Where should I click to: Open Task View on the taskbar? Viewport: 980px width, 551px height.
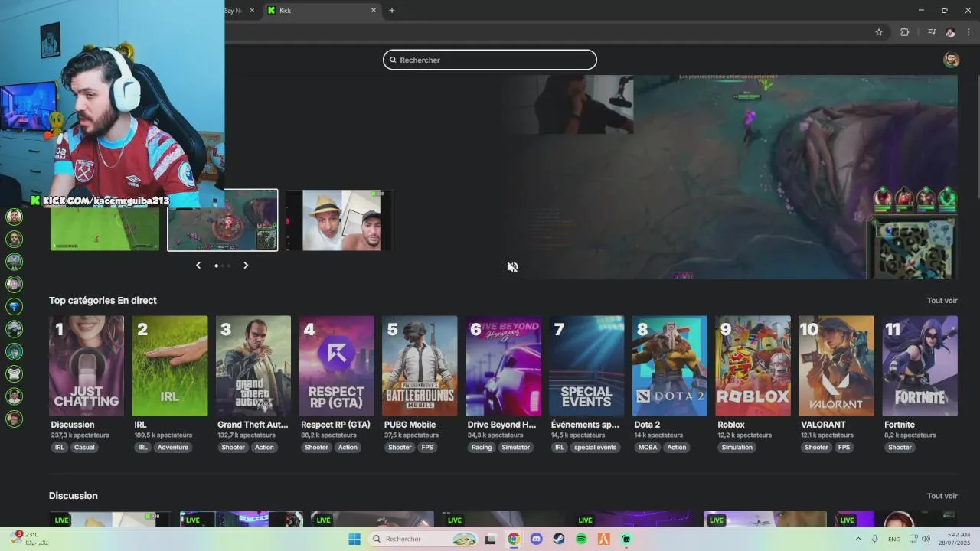click(491, 540)
